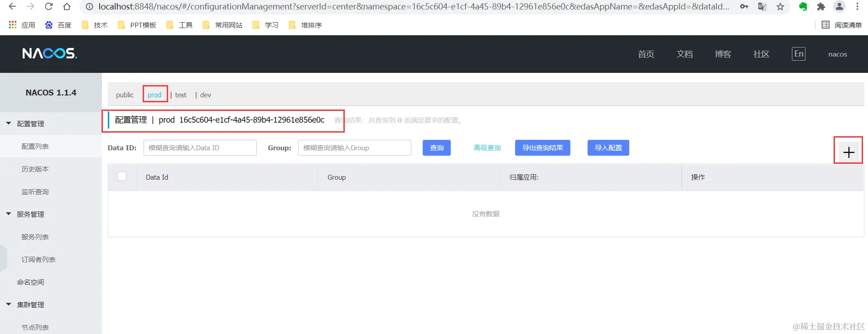This screenshot has height=334, width=868.
Task: Open the Evernote extension icon
Action: pos(803,6)
